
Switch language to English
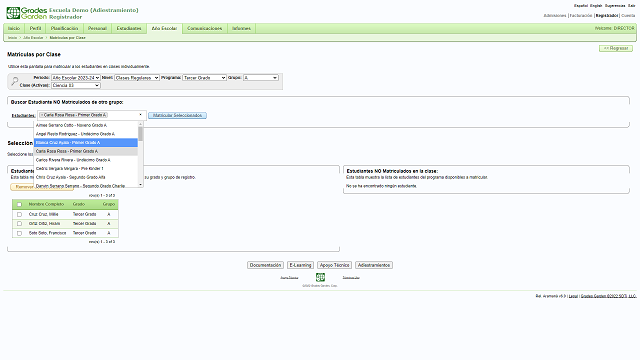point(596,6)
